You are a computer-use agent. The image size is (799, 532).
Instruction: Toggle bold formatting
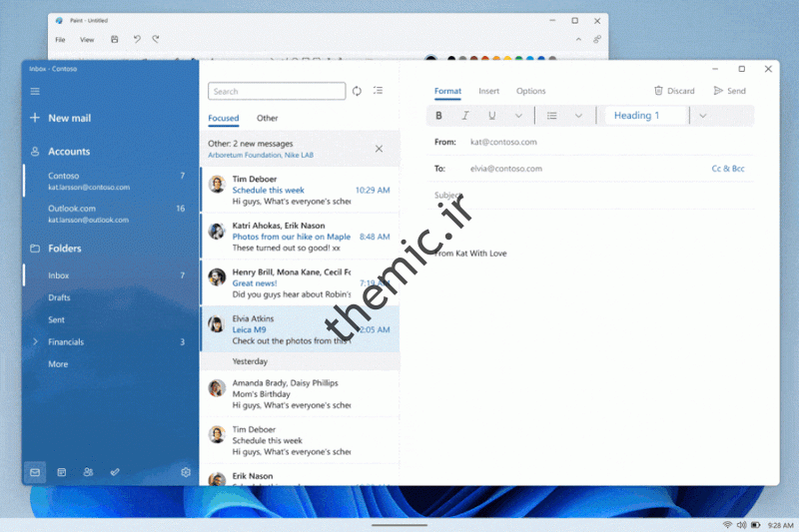438,116
